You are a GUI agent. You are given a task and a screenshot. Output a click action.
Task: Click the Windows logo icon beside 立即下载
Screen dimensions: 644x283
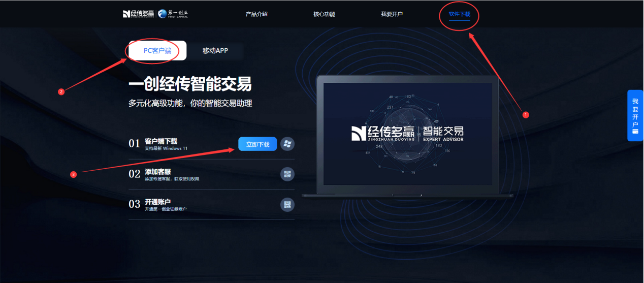287,144
